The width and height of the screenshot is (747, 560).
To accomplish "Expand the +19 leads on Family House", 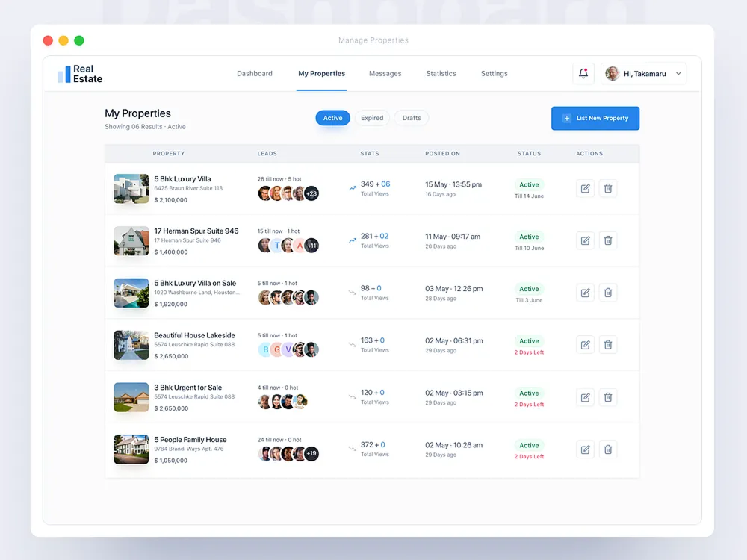I will click(311, 454).
